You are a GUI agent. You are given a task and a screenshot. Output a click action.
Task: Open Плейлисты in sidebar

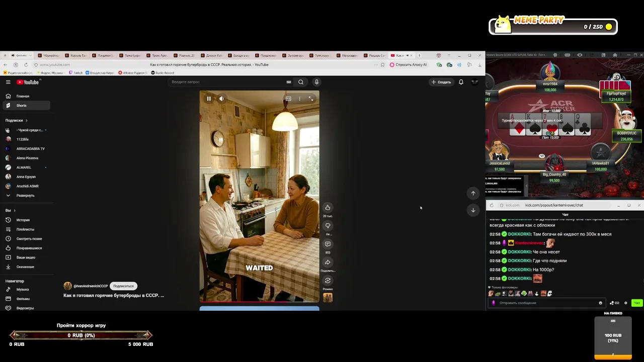click(x=25, y=229)
